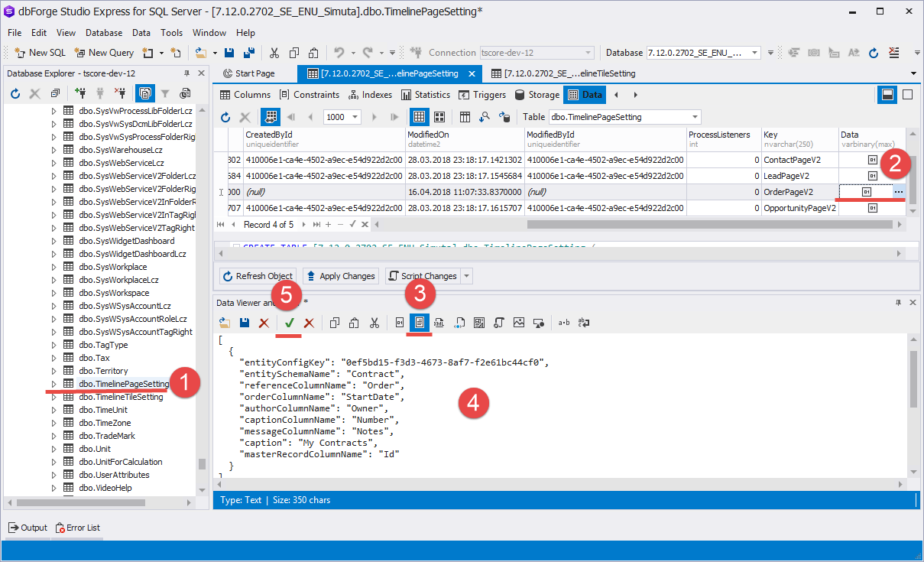Select the dbo.TimelineTileSetting table in tree
Viewport: 924px width, 562px height.
pyautogui.click(x=121, y=397)
